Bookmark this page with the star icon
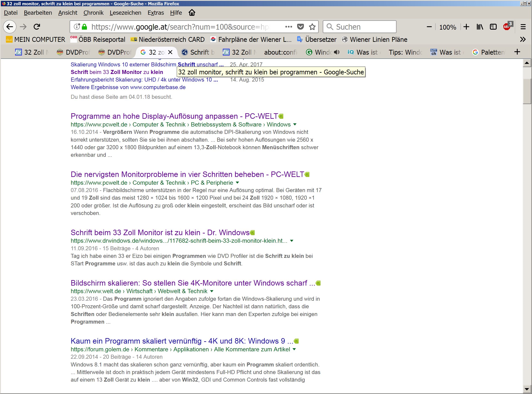This screenshot has width=532, height=394. tap(312, 27)
